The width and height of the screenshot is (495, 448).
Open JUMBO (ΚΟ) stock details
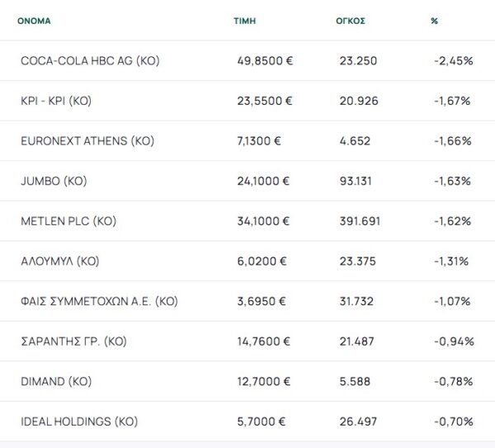(53, 181)
